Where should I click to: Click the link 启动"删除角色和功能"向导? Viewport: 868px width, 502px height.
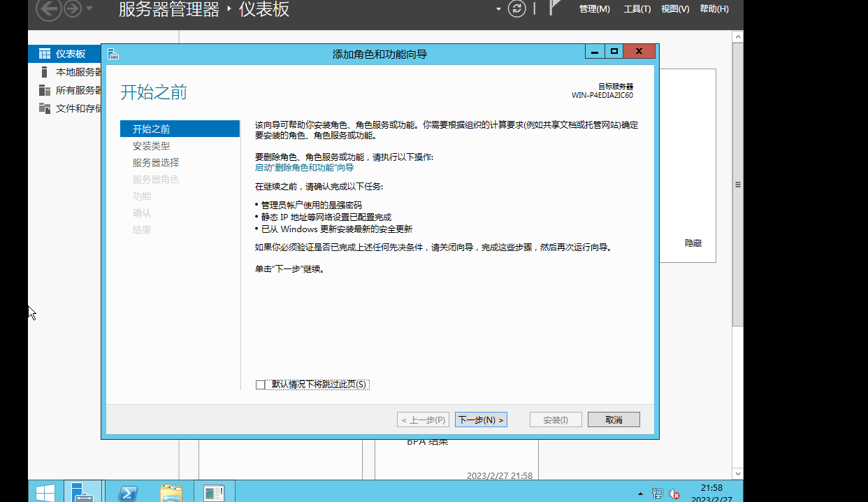coord(304,168)
